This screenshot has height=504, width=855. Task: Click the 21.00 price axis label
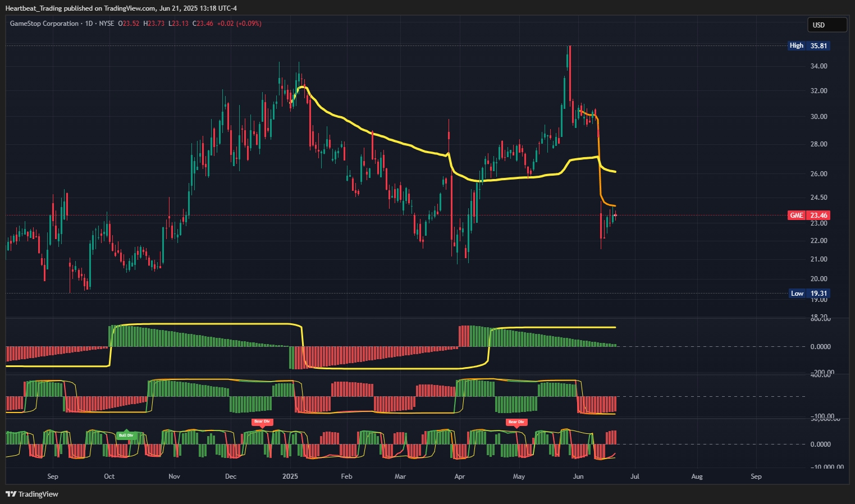819,259
